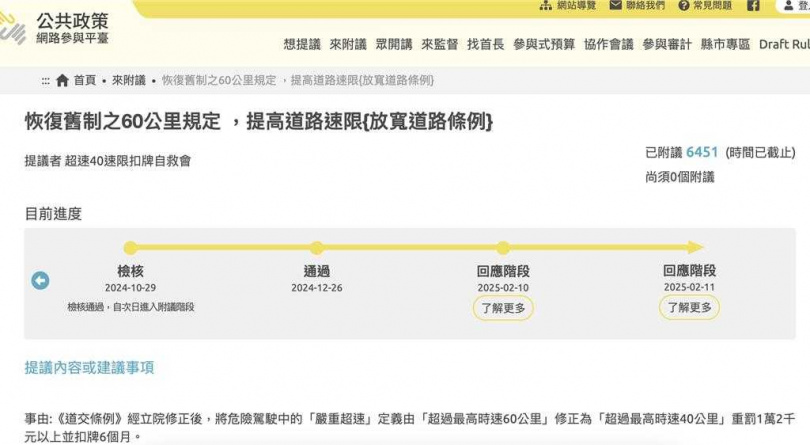Click the note 檢核通過，自次日進入附議階段

131,307
